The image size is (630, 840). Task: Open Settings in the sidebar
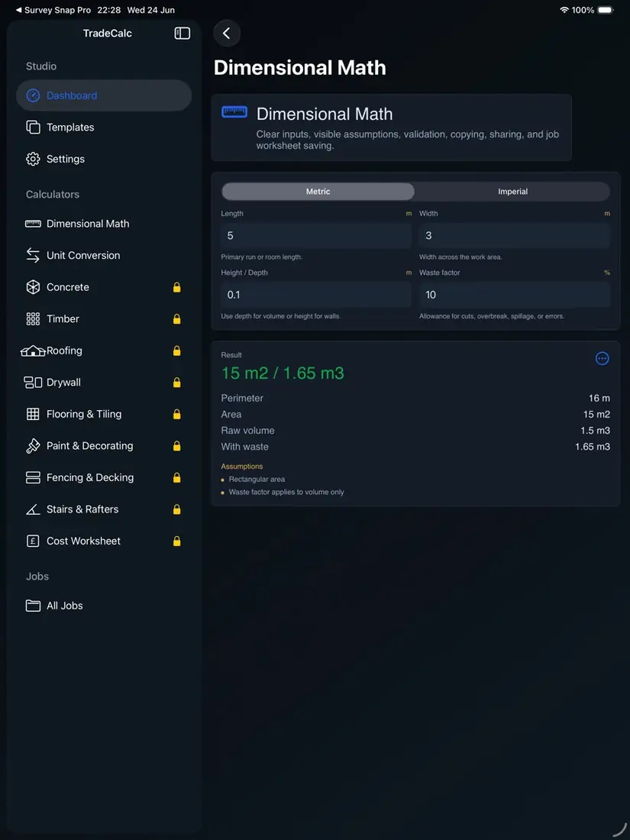(x=104, y=159)
